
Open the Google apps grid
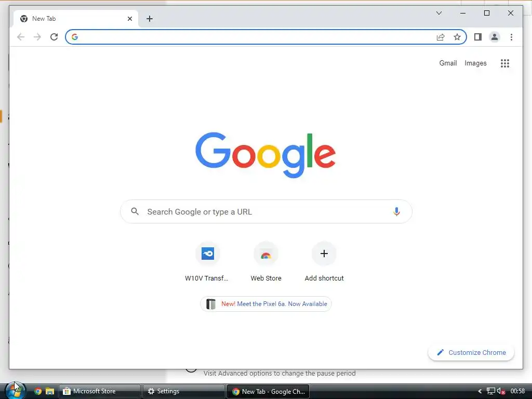[505, 63]
